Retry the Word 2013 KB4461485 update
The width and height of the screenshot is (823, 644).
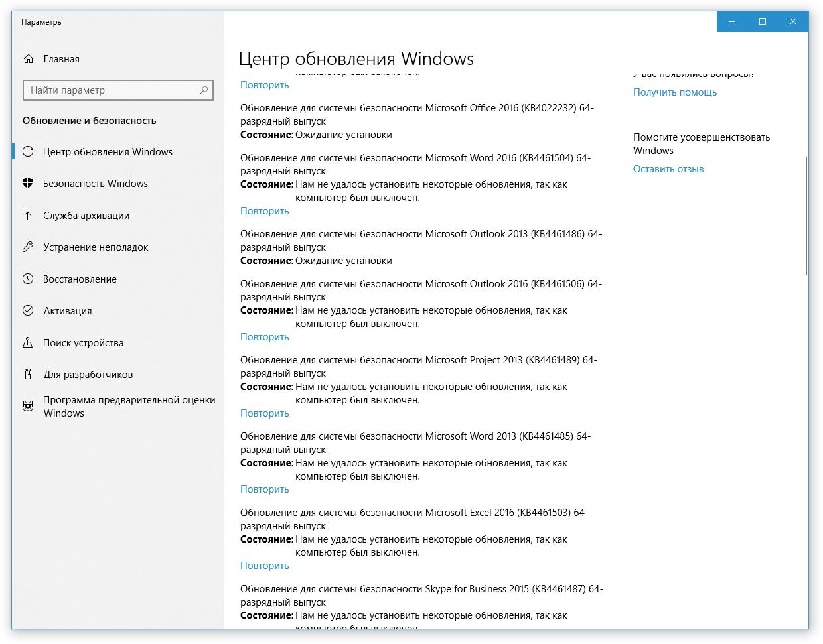265,489
